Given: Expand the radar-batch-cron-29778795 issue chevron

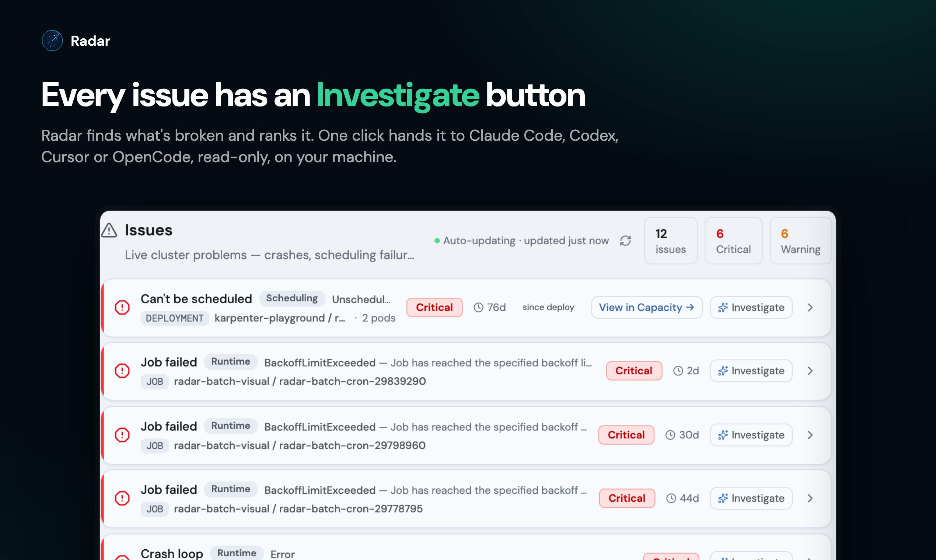Looking at the screenshot, I should (810, 498).
